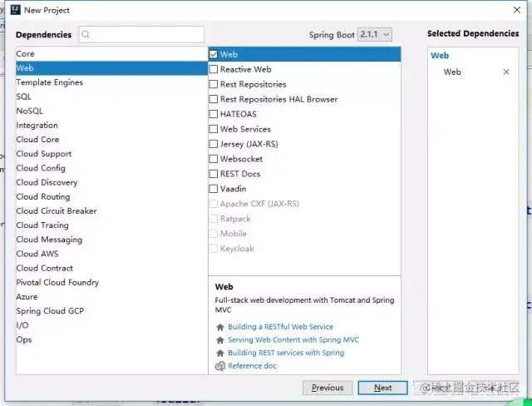Click the search magnifier icon in Dependencies field
The width and height of the screenshot is (532, 406).
(x=86, y=34)
